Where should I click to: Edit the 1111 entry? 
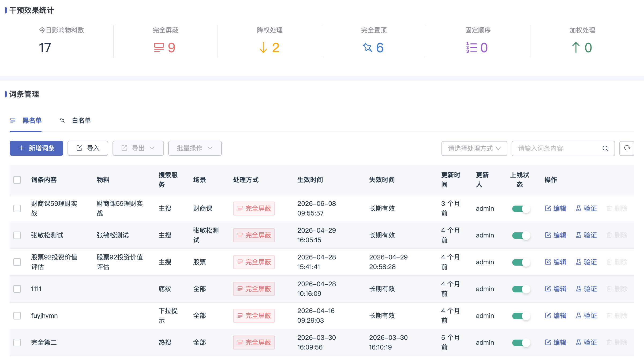click(x=556, y=289)
